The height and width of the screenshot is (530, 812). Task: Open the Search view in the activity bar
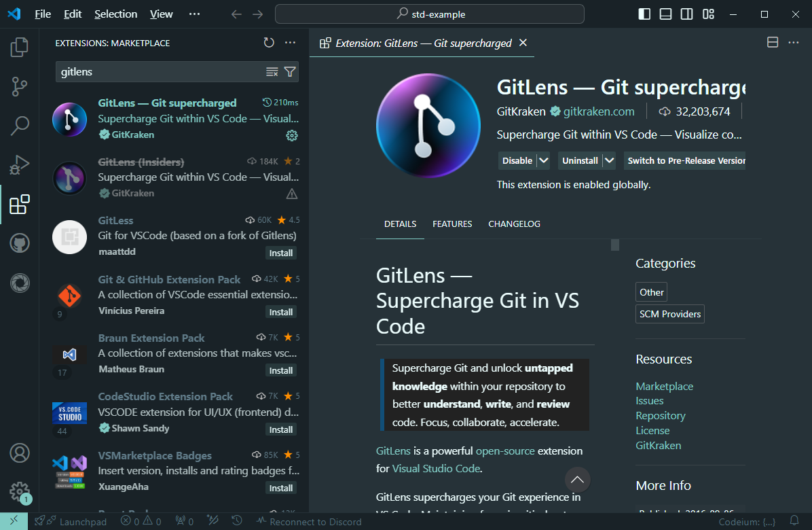[x=19, y=126]
